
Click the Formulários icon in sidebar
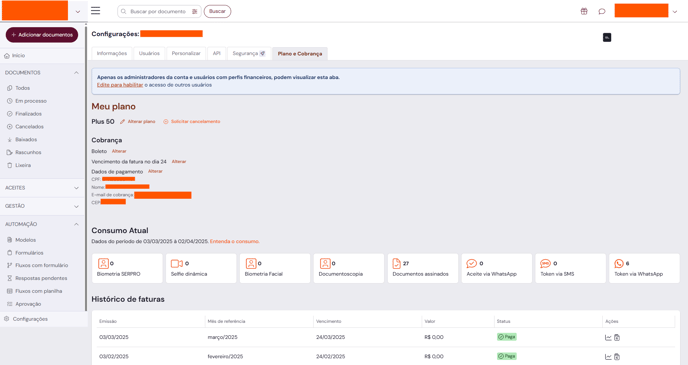pyautogui.click(x=10, y=253)
